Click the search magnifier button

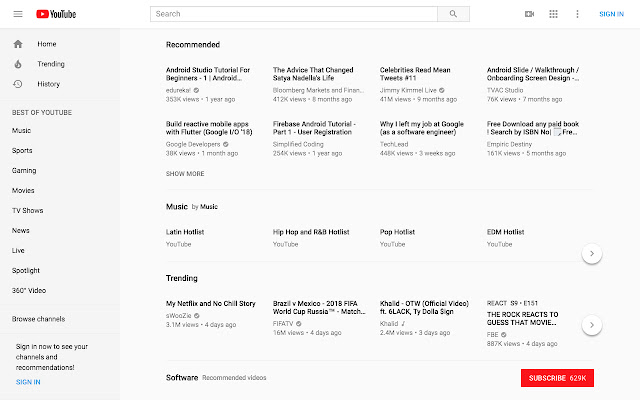pos(453,14)
